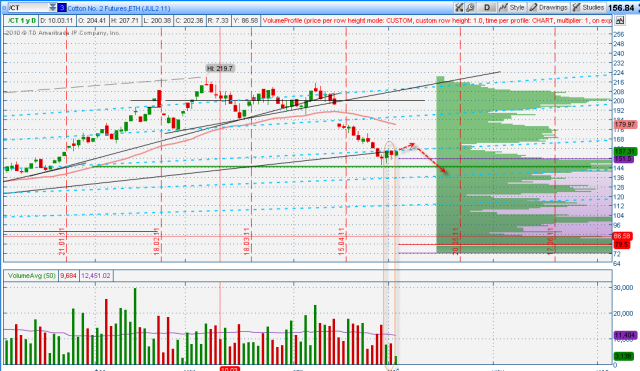Image resolution: width=640 pixels, height=371 pixels.
Task: Click the small chart icon below toolbar
Action: click(x=620, y=20)
